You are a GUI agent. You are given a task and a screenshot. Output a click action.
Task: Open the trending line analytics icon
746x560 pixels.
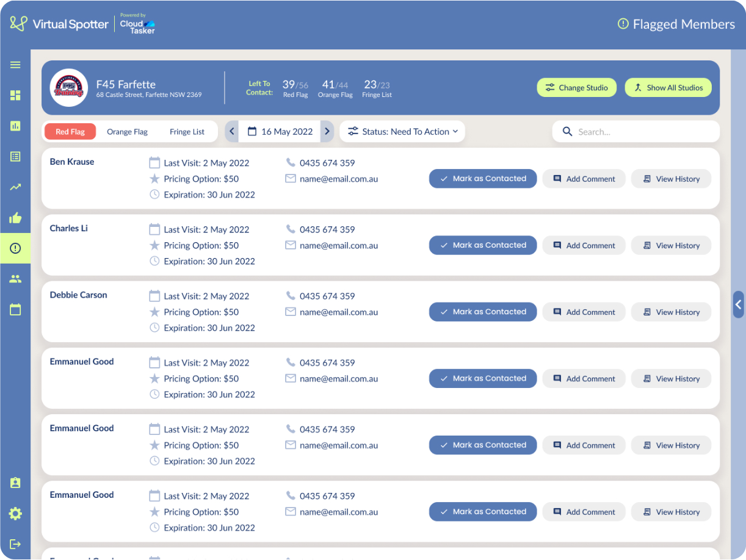pyautogui.click(x=15, y=187)
